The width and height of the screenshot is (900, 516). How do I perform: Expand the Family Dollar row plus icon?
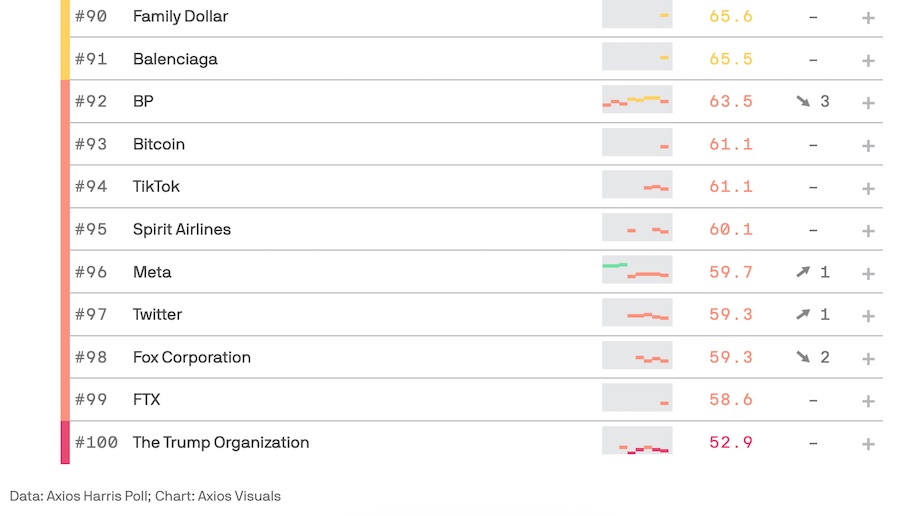[x=868, y=18]
